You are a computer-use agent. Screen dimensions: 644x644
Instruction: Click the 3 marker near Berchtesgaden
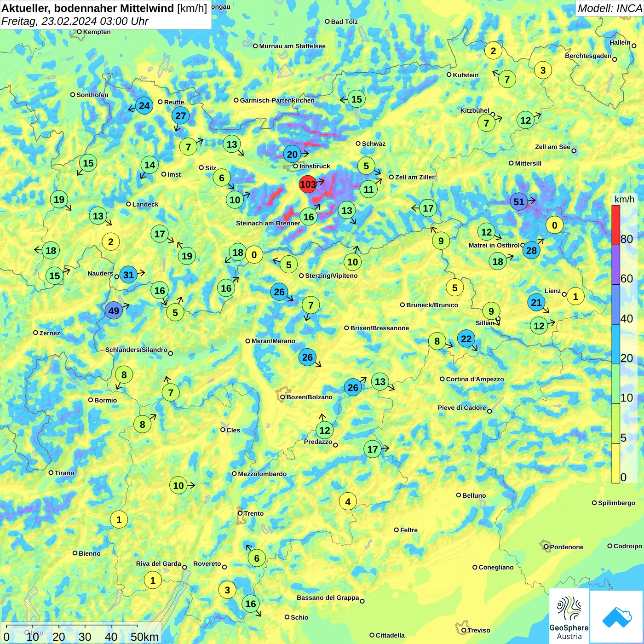coord(543,70)
